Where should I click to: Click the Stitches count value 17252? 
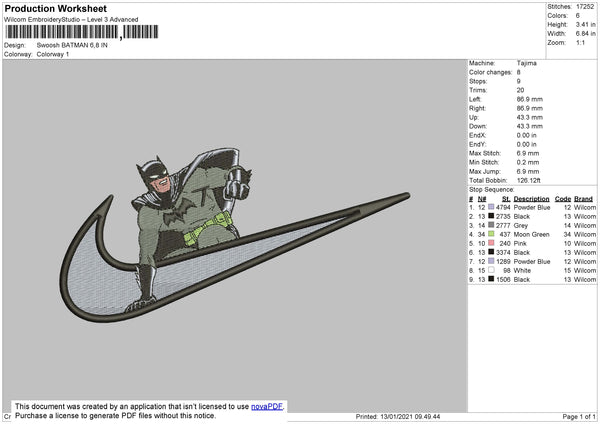point(585,7)
